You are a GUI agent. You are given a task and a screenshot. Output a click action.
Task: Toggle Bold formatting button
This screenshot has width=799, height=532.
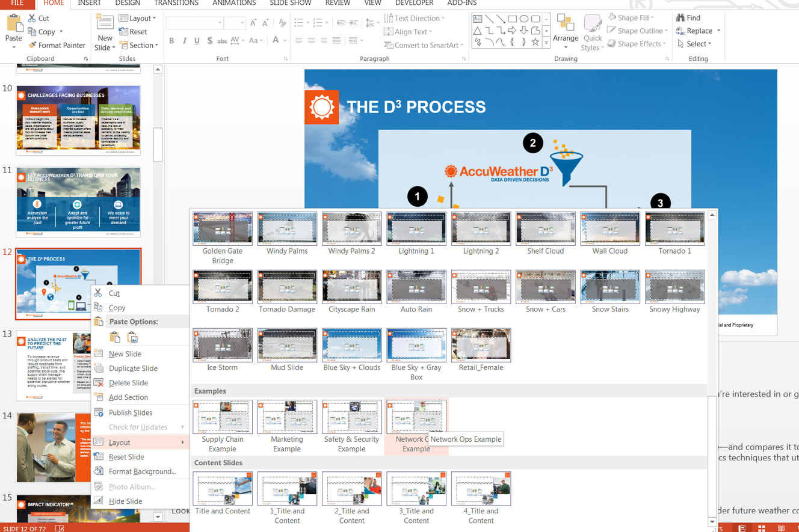tap(171, 41)
